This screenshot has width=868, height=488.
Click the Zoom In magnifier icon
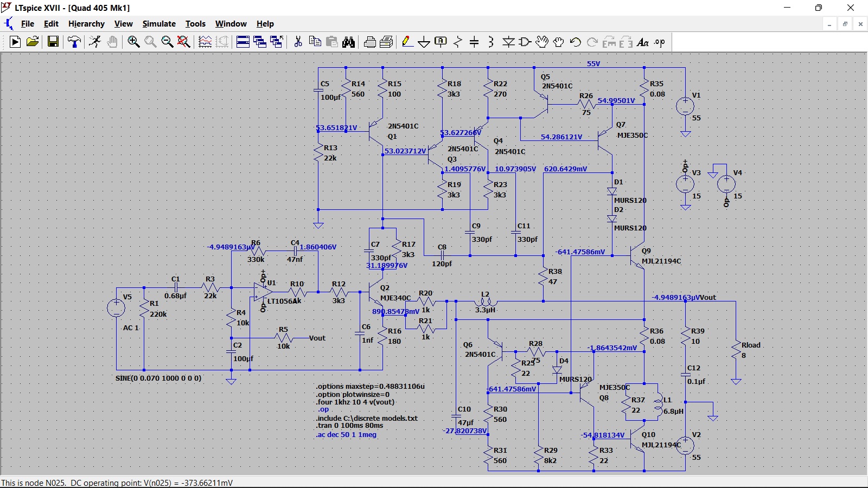(x=133, y=42)
